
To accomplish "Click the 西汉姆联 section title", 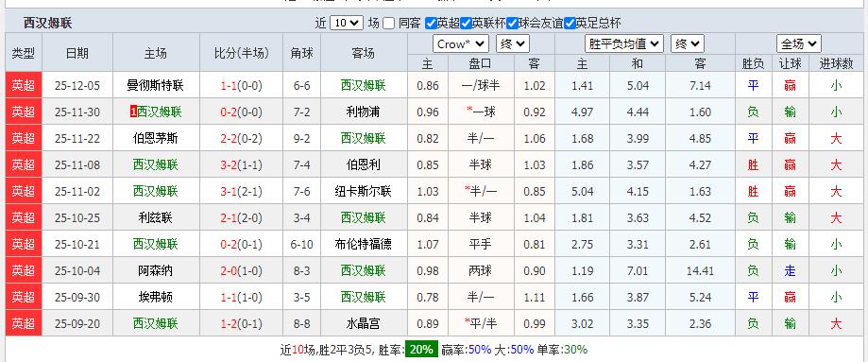I will (x=47, y=24).
